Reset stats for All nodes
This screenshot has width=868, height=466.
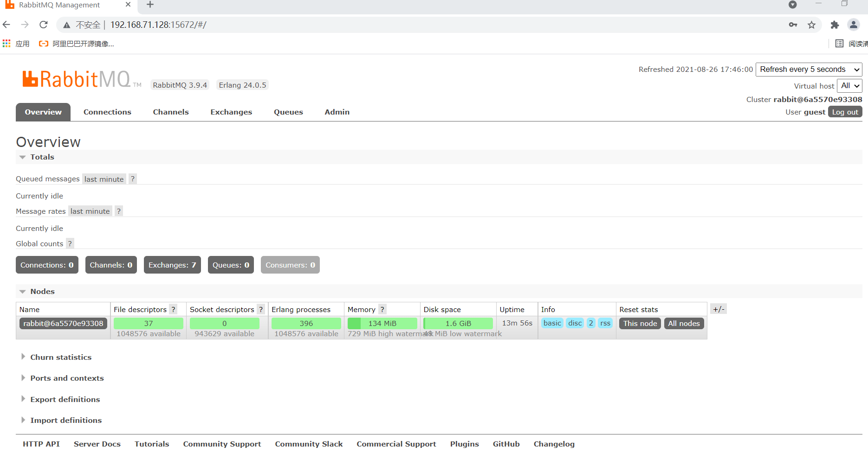point(684,324)
